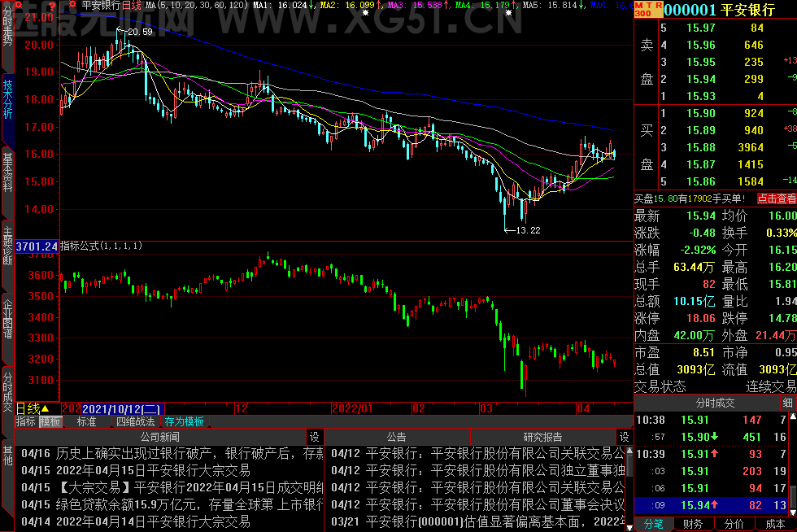Open 日线 period selector dropdown
This screenshot has width=797, height=532.
coord(33,408)
